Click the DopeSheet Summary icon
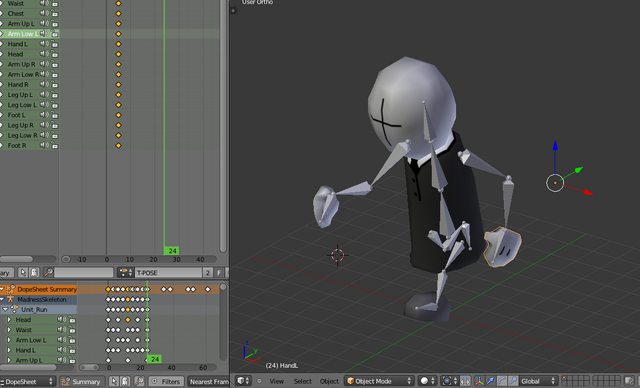 point(10,289)
